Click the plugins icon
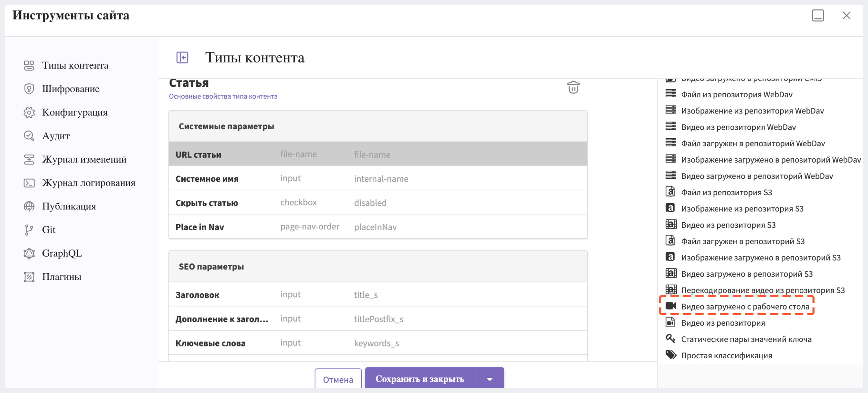The image size is (868, 393). click(x=29, y=276)
